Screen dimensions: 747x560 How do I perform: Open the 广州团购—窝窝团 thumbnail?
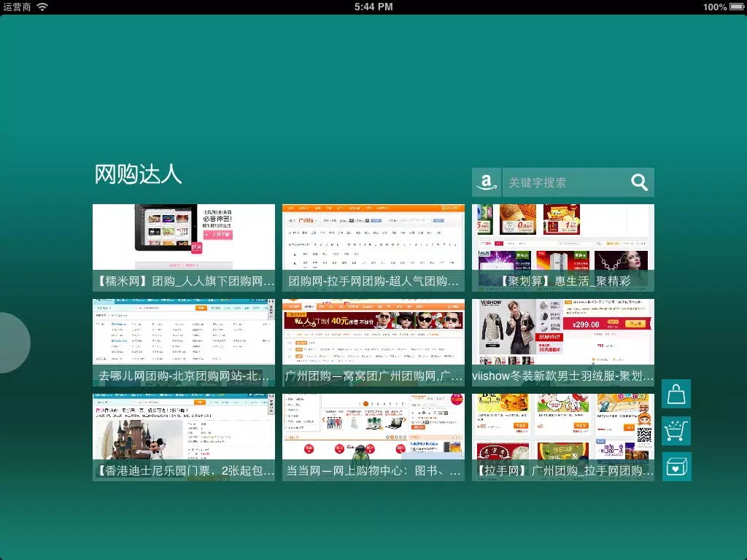[x=373, y=343]
